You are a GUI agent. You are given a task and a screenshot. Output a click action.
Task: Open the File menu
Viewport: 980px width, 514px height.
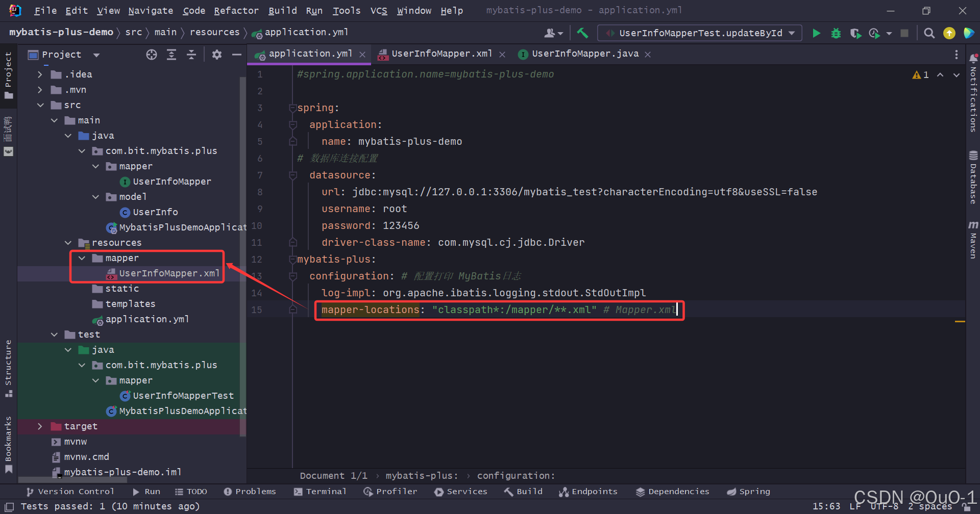pos(45,11)
